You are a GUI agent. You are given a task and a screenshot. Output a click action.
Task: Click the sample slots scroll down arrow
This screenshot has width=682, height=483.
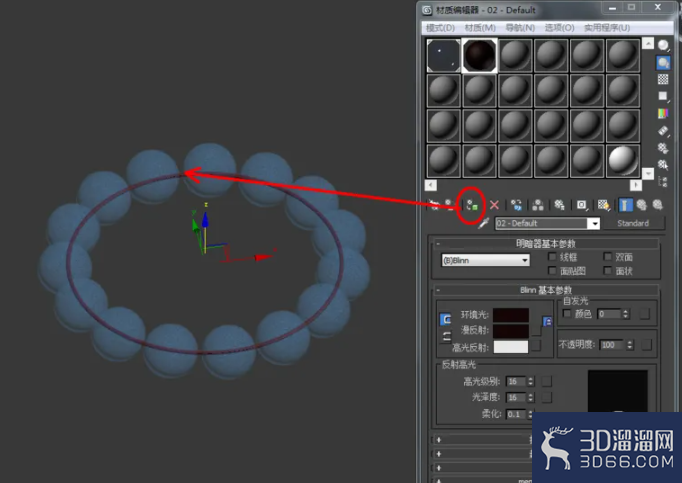point(648,174)
